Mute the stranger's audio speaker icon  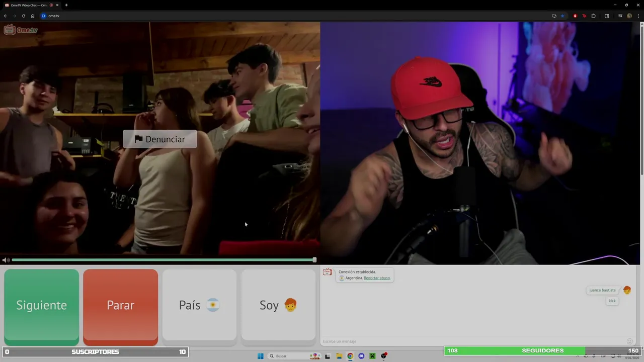(6, 260)
